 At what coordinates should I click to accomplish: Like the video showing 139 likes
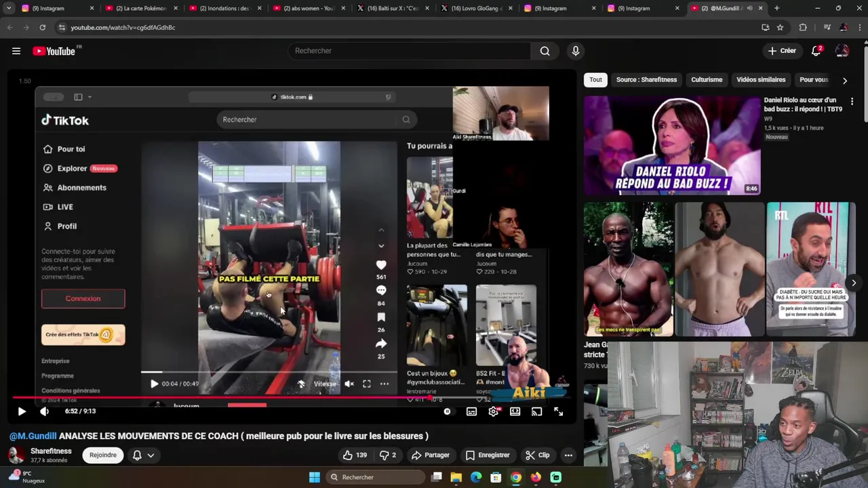pos(354,455)
